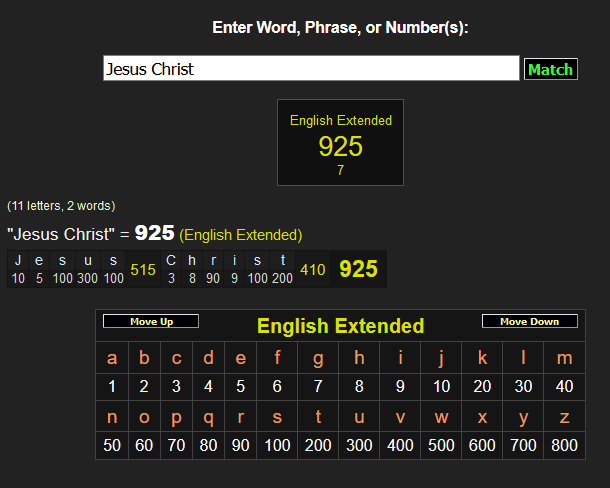Click the word sum 410 in breakdown
This screenshot has height=488, width=610.
tap(313, 270)
